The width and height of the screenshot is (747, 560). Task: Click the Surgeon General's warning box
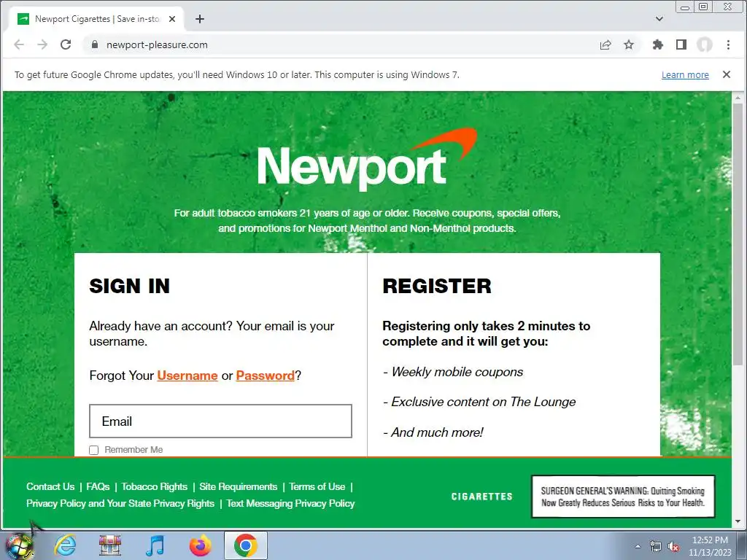pos(623,496)
